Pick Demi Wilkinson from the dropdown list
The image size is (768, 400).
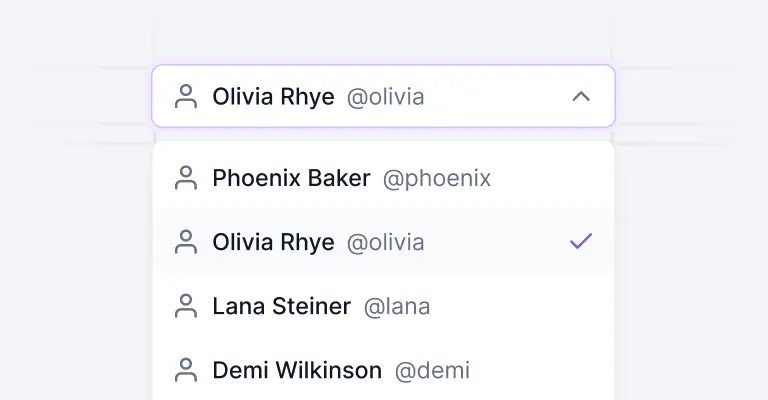point(297,370)
